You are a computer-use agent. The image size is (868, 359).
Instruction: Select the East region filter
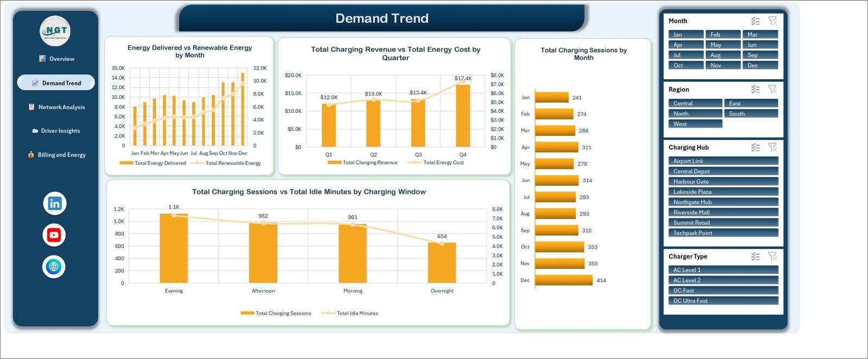coord(751,103)
